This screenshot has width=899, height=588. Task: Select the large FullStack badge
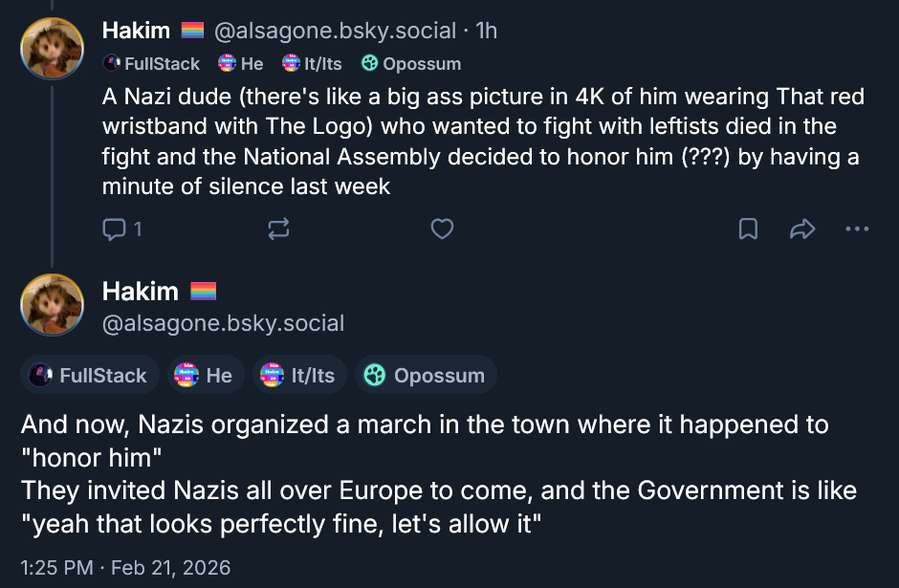pos(89,375)
